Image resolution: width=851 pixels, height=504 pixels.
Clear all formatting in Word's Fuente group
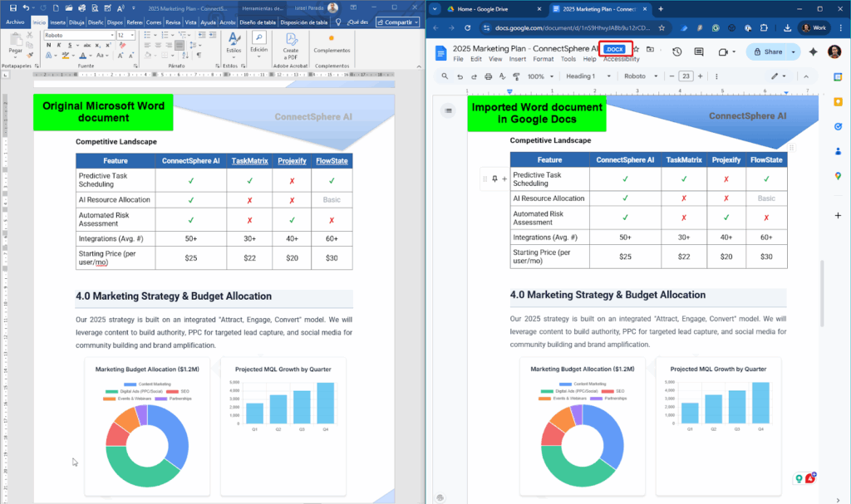coord(123,45)
